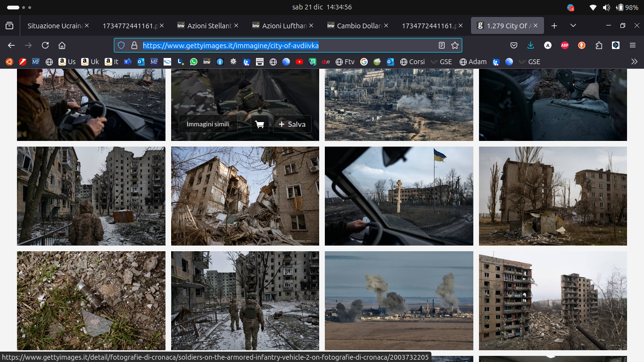Image resolution: width=644 pixels, height=362 pixels.
Task: Close the Cambio Dollaro tab
Action: pos(386,26)
